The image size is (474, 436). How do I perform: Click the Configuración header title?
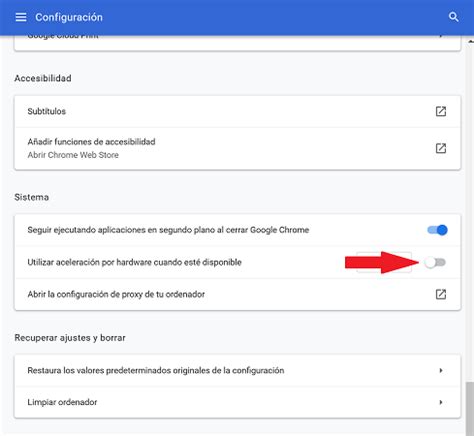pos(69,17)
